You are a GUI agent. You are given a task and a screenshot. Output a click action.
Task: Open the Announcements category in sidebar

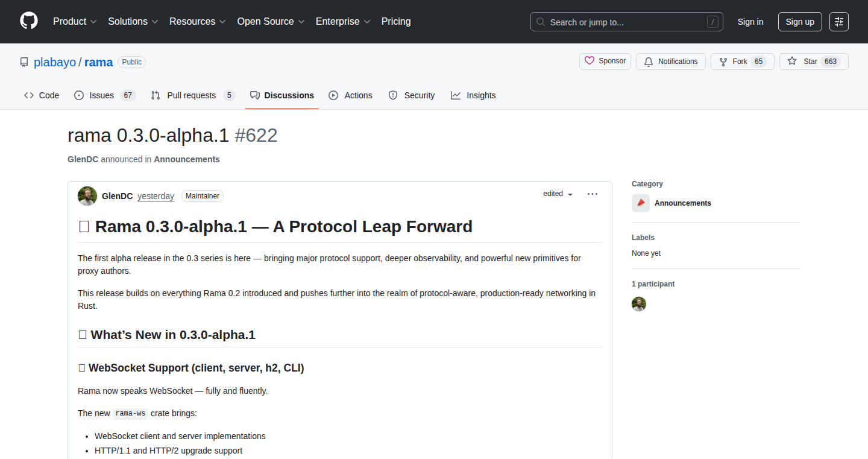click(683, 203)
